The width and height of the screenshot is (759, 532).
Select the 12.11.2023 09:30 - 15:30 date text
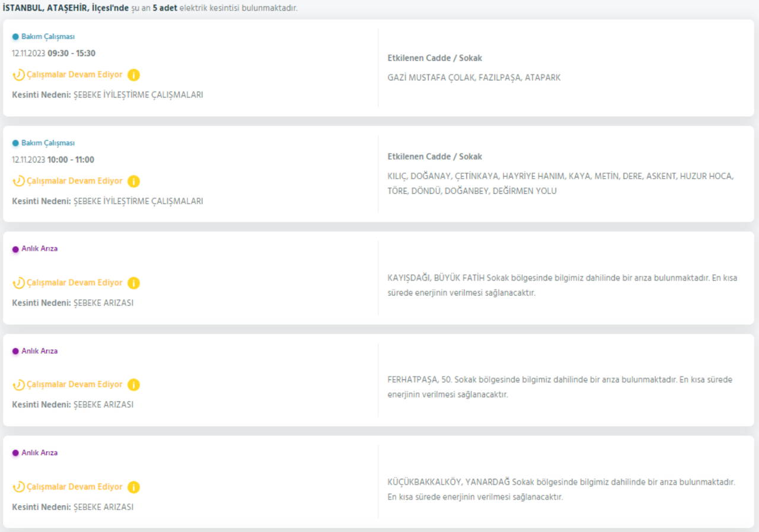53,53
